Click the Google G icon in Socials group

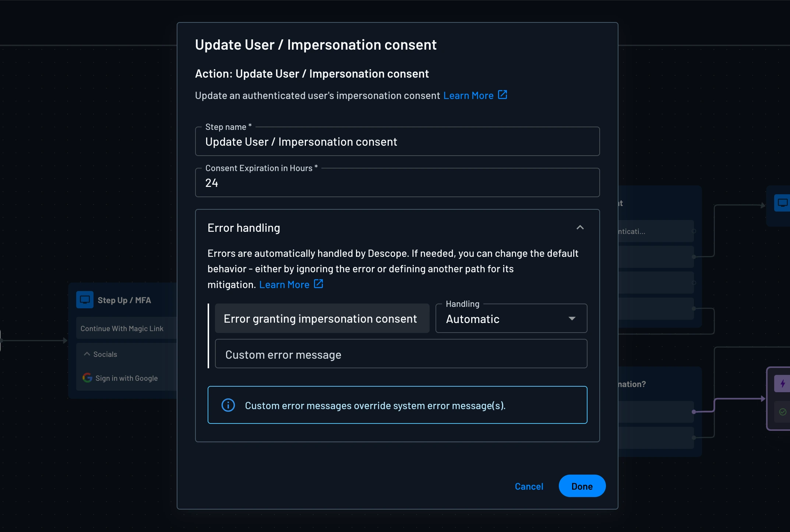click(88, 377)
